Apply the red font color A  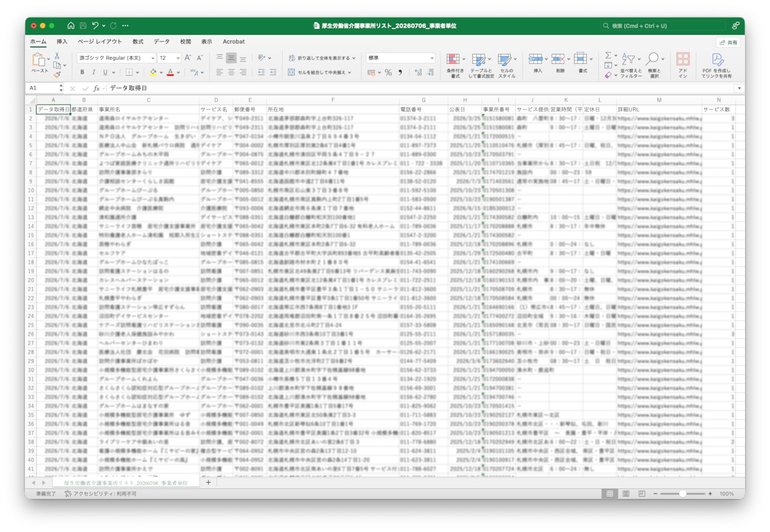coord(170,73)
